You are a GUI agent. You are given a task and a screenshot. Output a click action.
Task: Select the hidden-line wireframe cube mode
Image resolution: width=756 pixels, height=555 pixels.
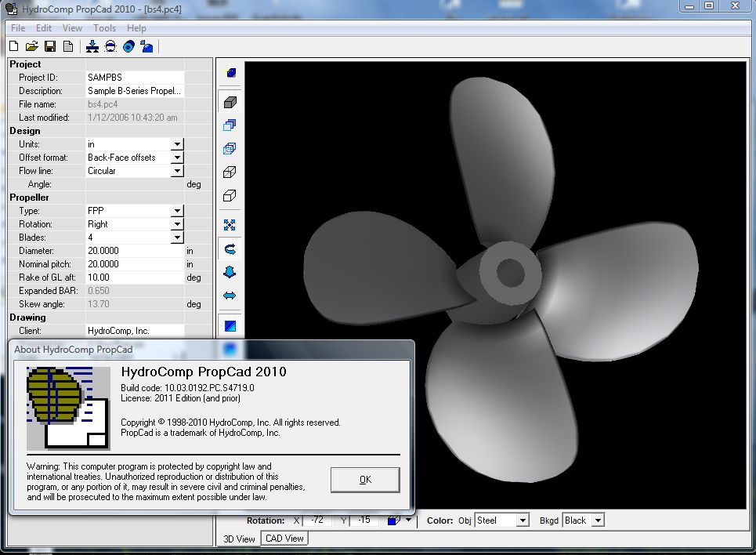click(x=230, y=172)
